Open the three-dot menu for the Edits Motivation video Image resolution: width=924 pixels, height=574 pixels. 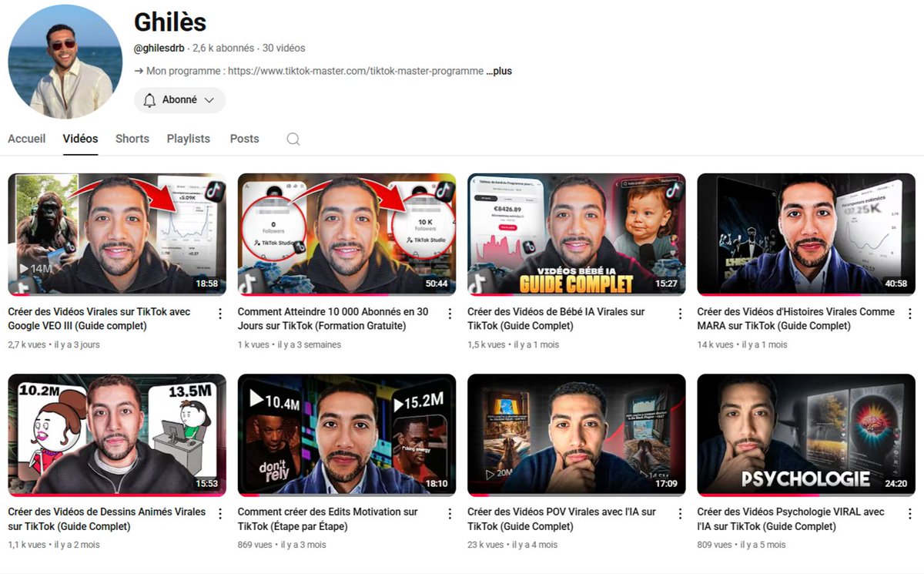(x=450, y=514)
